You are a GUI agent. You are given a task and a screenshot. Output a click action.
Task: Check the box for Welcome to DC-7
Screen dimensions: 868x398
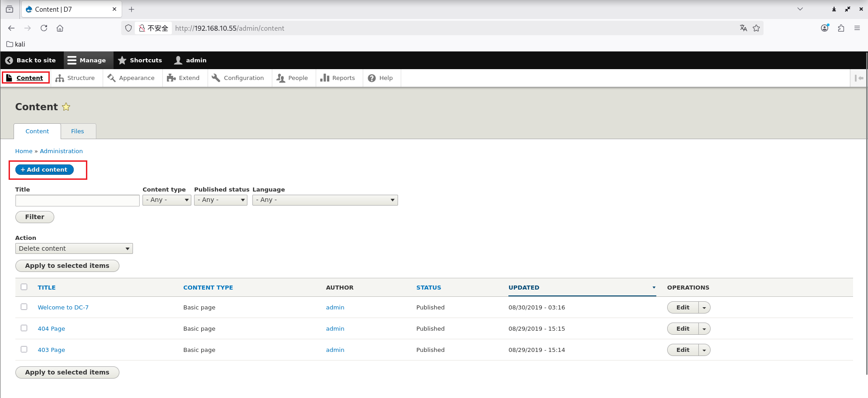click(x=24, y=307)
